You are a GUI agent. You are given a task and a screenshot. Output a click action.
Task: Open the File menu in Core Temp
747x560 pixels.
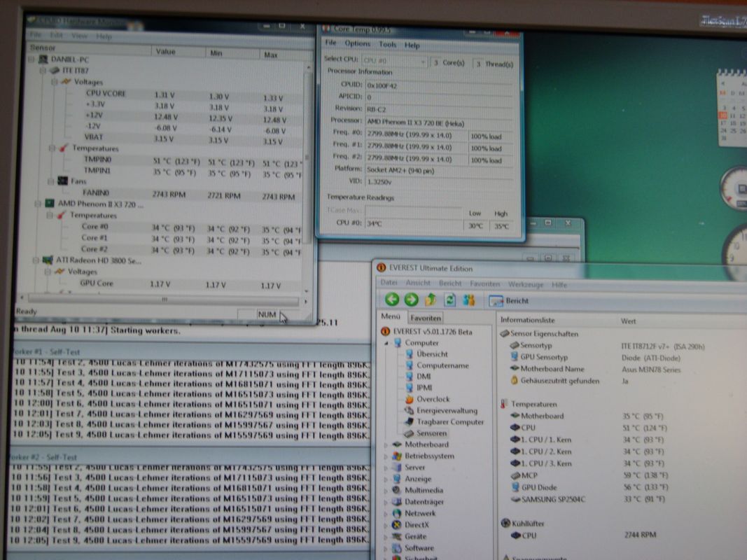tap(330, 43)
